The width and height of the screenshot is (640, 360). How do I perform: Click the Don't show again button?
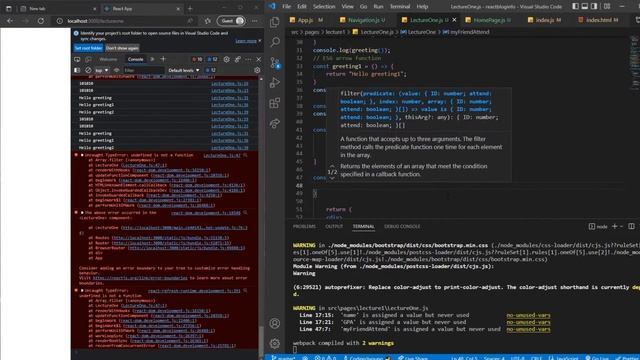click(x=122, y=48)
